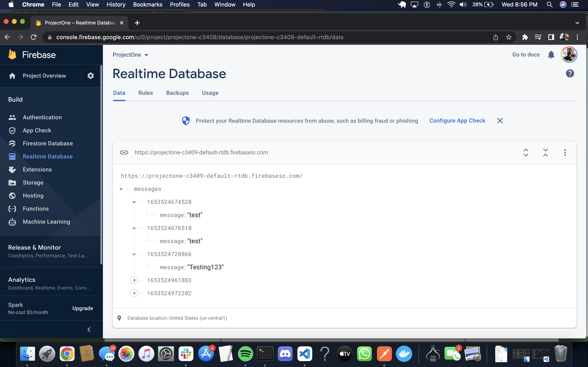Open Extensions using its puzzle icon

coord(12,169)
